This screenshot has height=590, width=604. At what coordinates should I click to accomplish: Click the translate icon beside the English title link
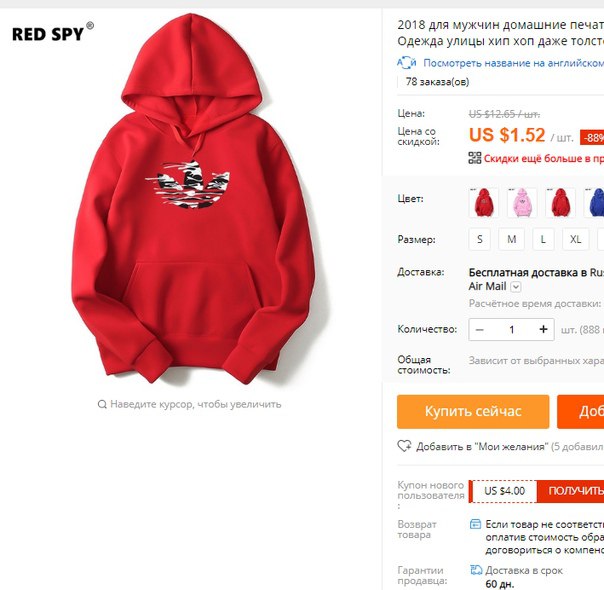[x=406, y=63]
